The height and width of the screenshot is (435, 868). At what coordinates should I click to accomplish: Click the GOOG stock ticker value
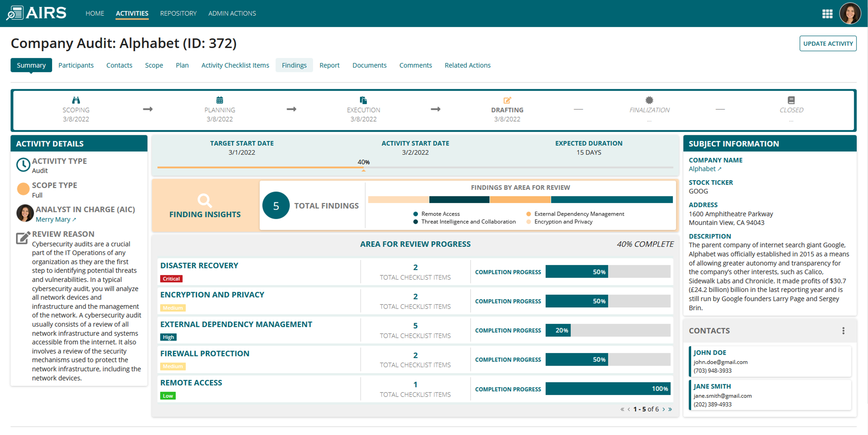pos(698,191)
